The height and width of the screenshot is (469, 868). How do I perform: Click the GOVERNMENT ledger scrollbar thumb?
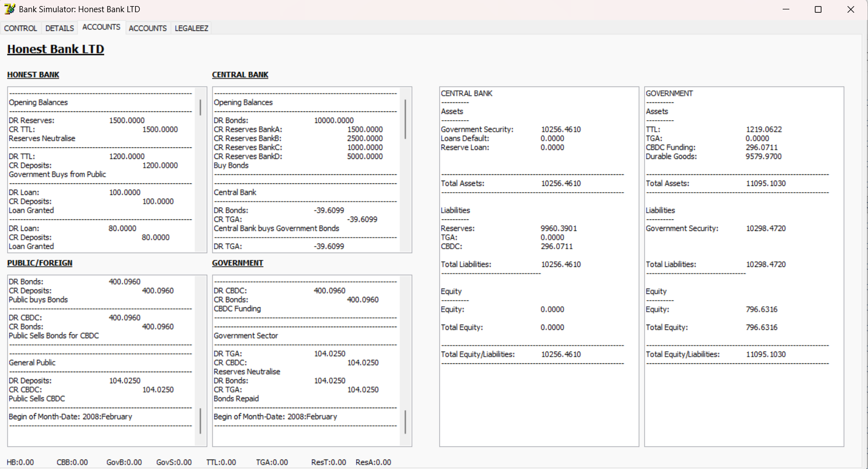pyautogui.click(x=405, y=422)
